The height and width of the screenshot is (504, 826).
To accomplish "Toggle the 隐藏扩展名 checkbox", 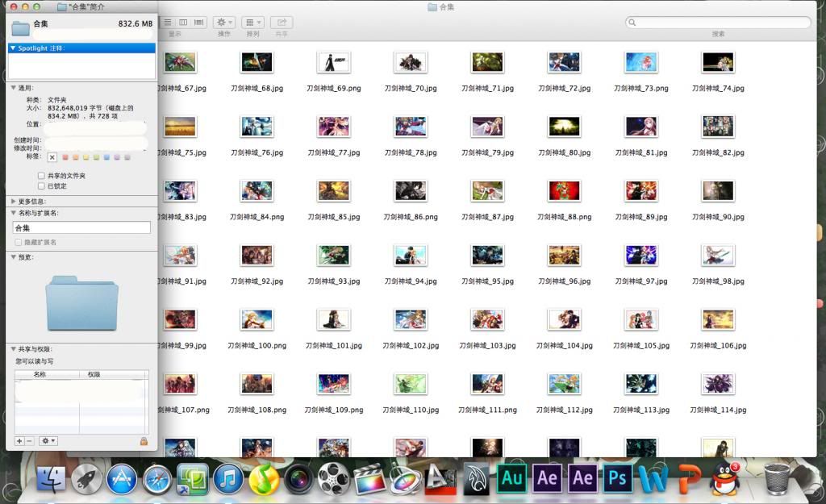I will [19, 242].
